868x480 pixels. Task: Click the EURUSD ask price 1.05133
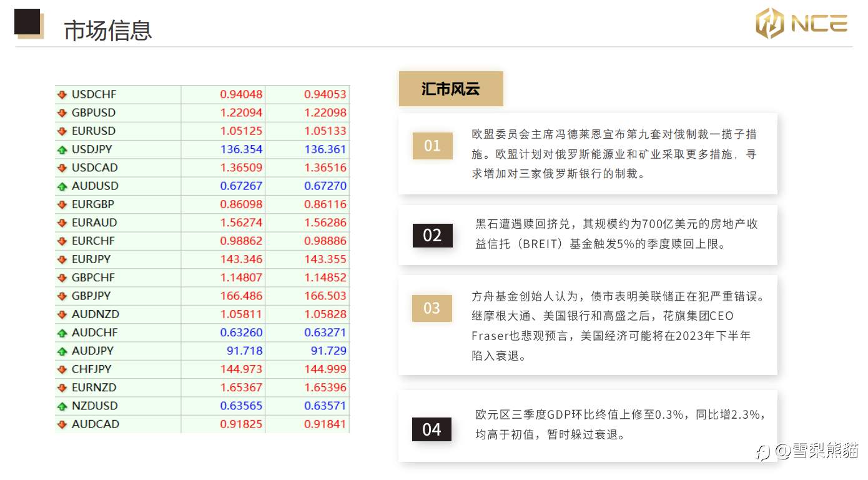pyautogui.click(x=325, y=131)
